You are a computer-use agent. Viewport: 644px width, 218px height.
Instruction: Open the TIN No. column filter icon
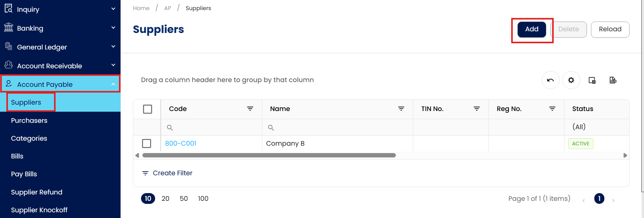click(x=477, y=109)
